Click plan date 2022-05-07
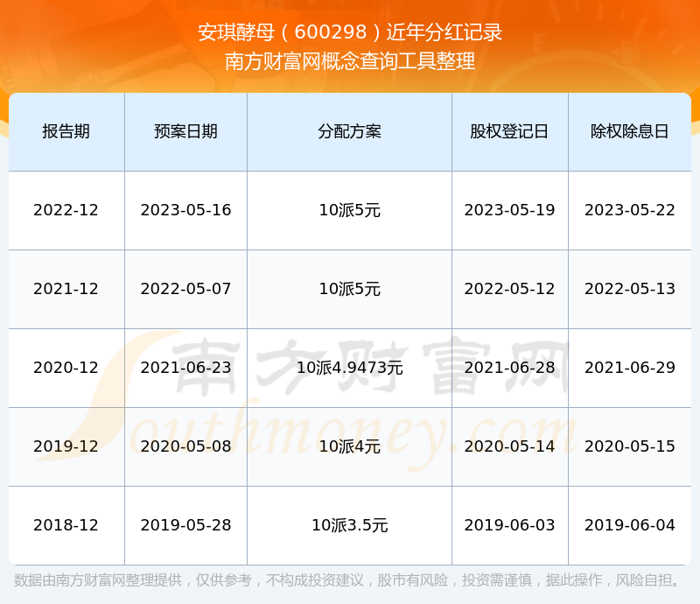 pyautogui.click(x=185, y=289)
